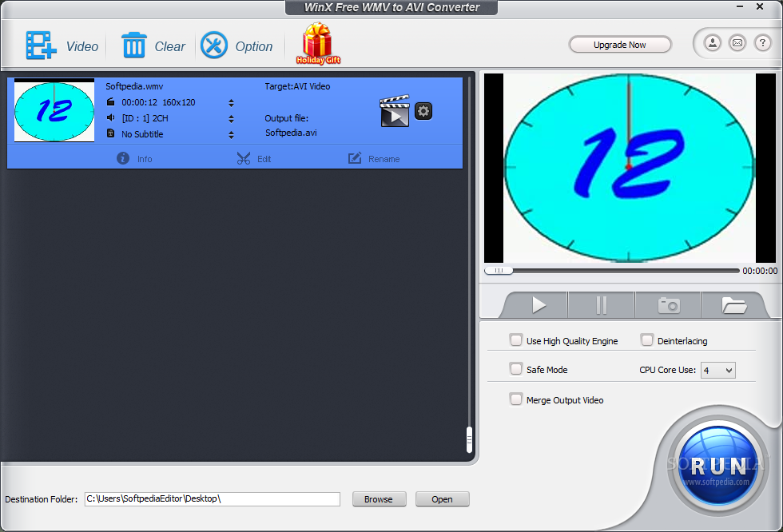Select the Softpedia.wmv clock thumbnail
This screenshot has width=783, height=532.
(54, 110)
